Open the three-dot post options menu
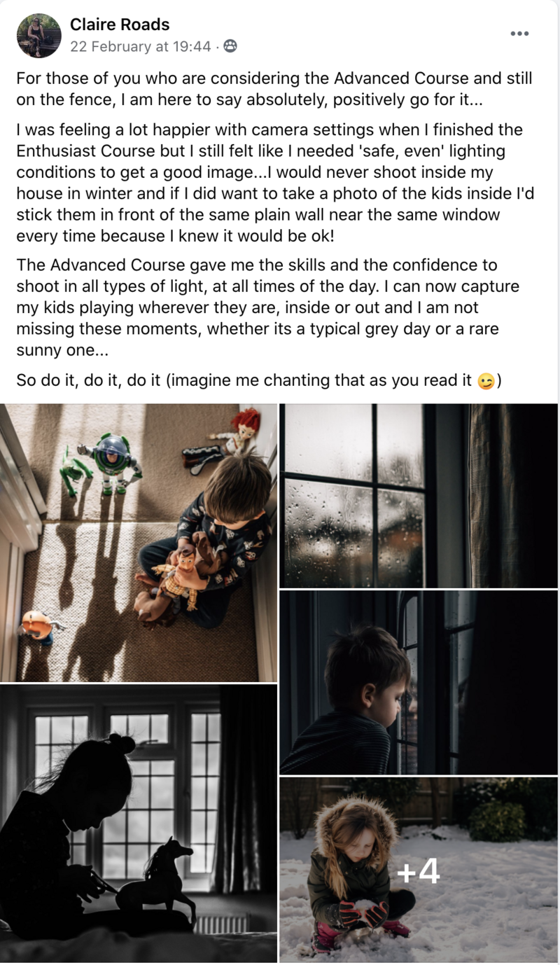Image resolution: width=560 pixels, height=965 pixels. pyautogui.click(x=519, y=34)
